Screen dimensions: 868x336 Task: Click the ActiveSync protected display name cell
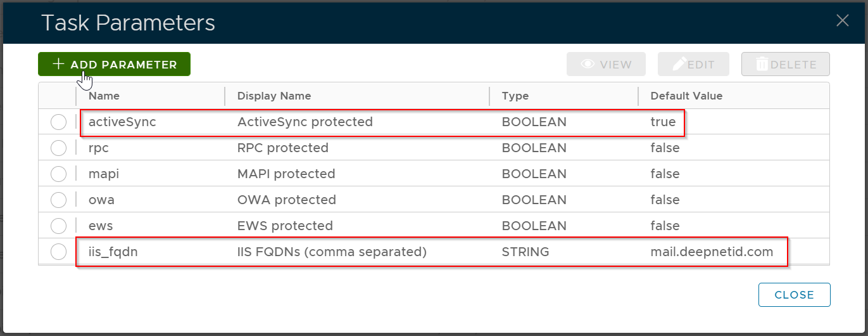coord(305,122)
